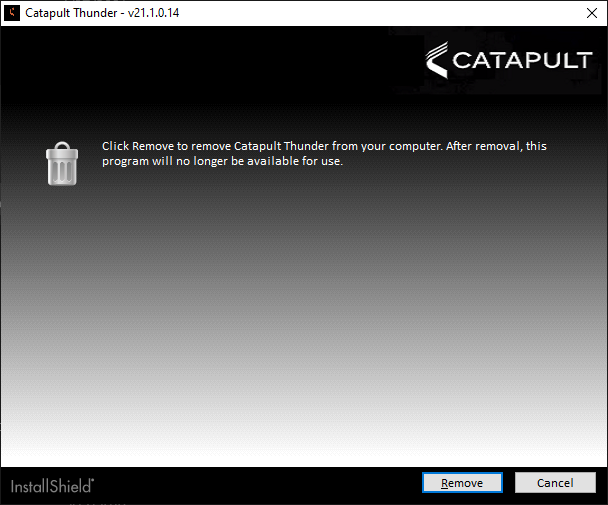The width and height of the screenshot is (608, 505).
Task: Click the Catapult logo banner
Action: tap(509, 60)
